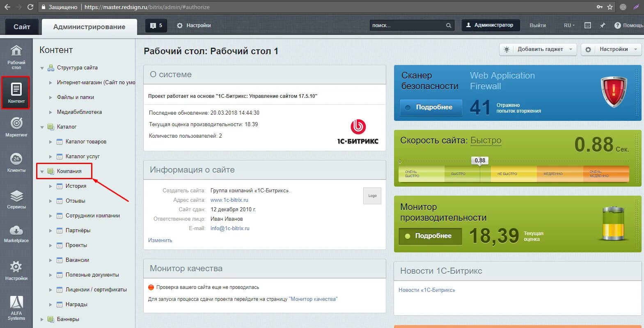Image resolution: width=644 pixels, height=328 pixels.
Task: Open the header Настройки menu
Action: coord(194,25)
